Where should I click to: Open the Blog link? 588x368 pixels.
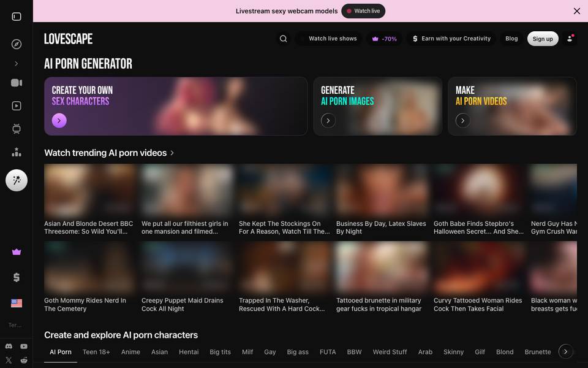click(x=511, y=39)
